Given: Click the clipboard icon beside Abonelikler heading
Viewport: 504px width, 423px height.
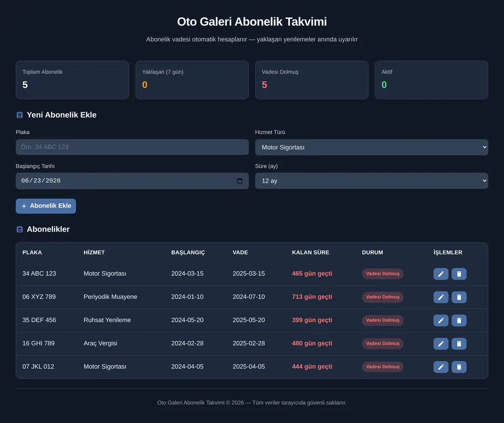Looking at the screenshot, I should coord(19,229).
